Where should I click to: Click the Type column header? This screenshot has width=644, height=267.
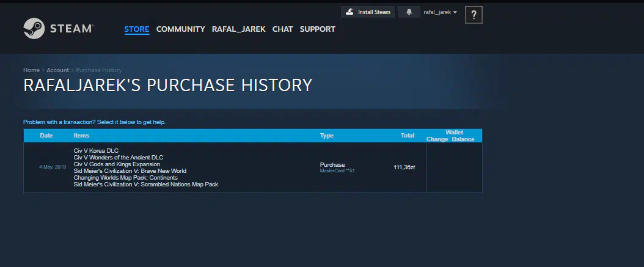(x=326, y=136)
